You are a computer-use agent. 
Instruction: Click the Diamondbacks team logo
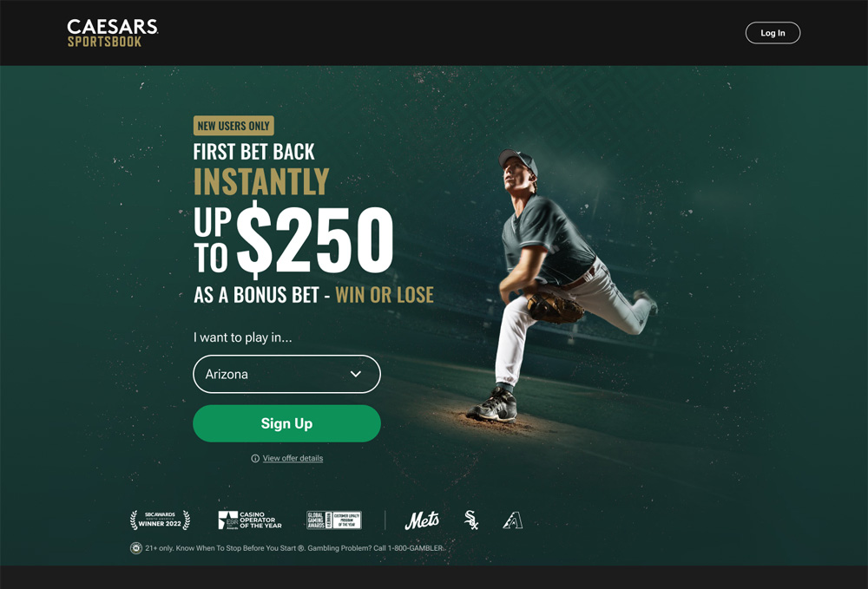point(513,520)
